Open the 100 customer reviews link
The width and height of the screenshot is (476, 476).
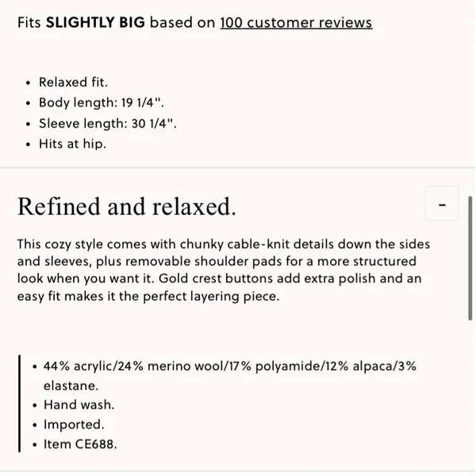296,23
